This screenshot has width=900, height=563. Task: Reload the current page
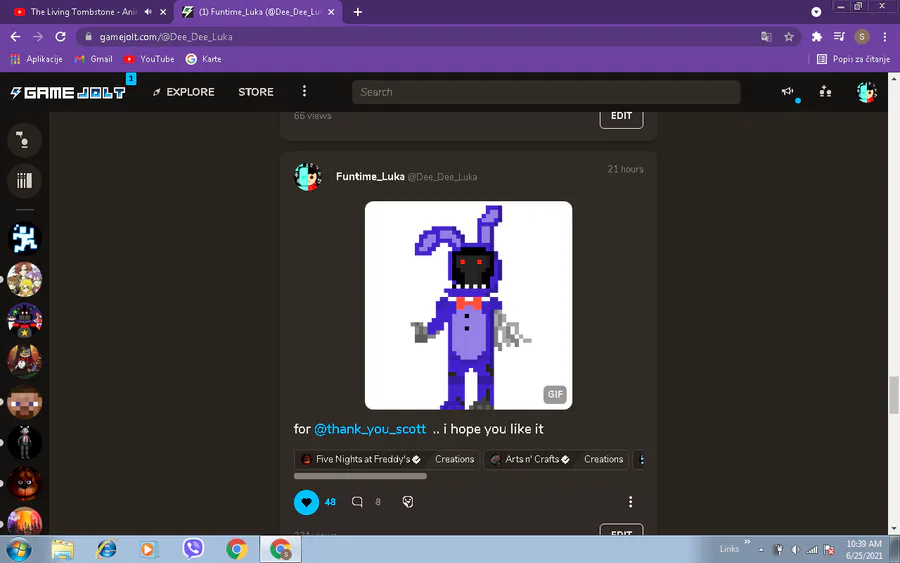coord(60,37)
